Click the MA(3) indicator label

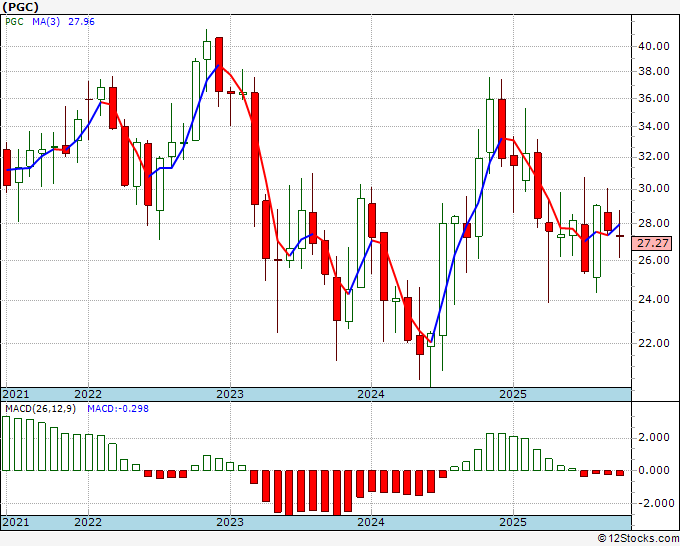pos(46,22)
